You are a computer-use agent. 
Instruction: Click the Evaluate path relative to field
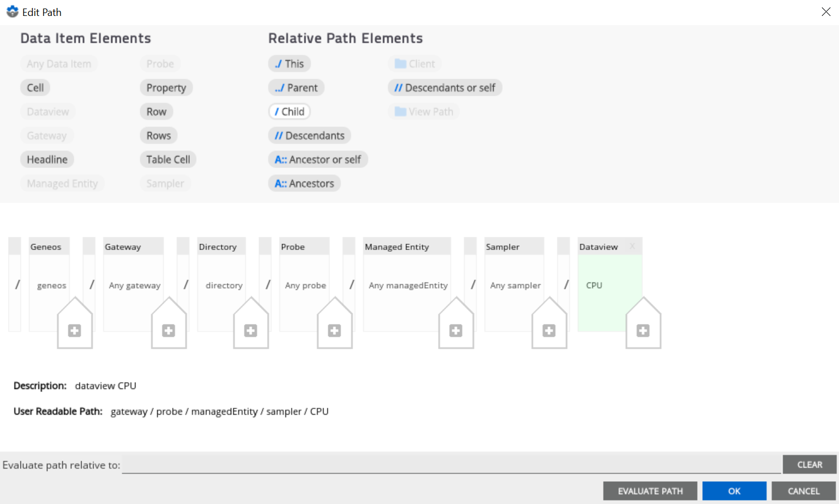click(450, 465)
